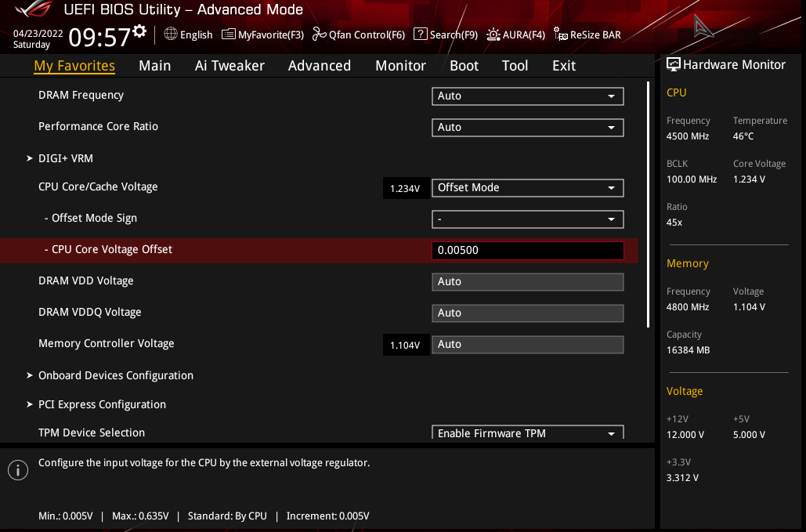Click the 16384 MB capacity value
806x532 pixels.
tap(688, 350)
